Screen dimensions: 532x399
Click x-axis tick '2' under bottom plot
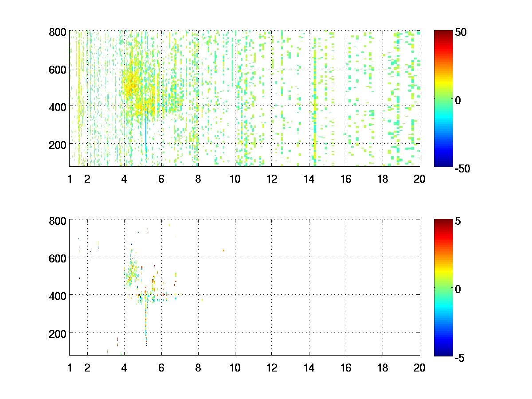87,368
